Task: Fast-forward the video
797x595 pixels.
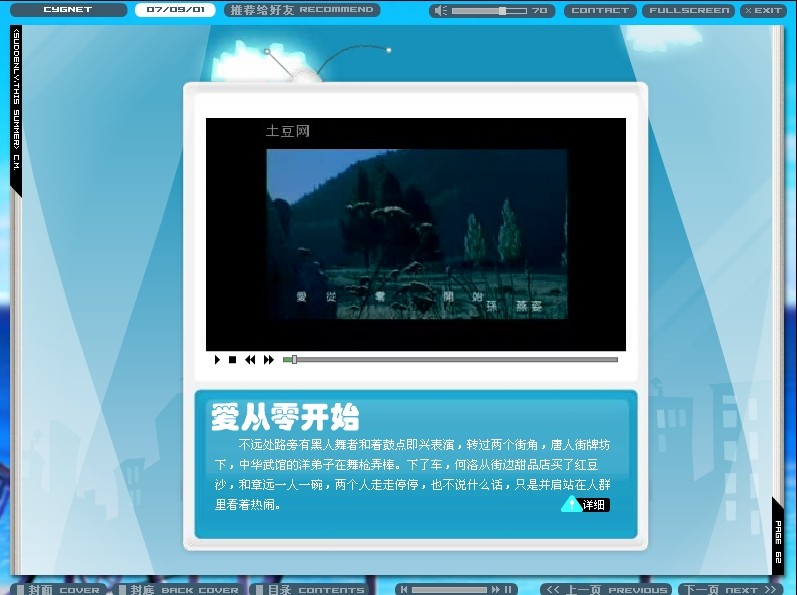Action: pyautogui.click(x=269, y=360)
